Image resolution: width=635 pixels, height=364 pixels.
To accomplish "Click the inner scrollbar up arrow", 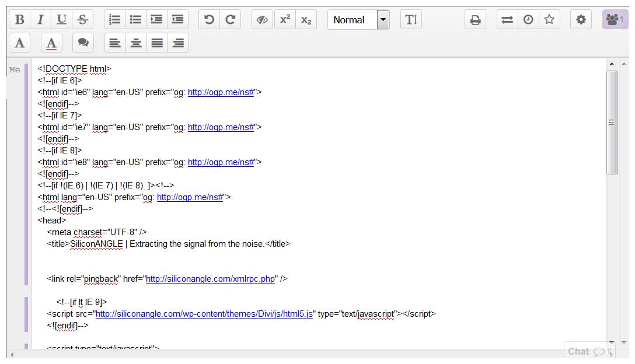I will pos(612,64).
